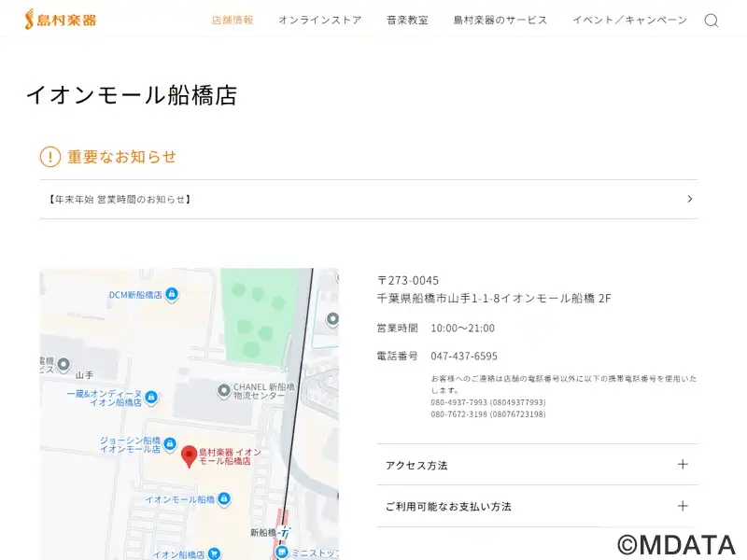Click the phone number 047-437-6595
Image resolution: width=747 pixels, height=560 pixels.
pyautogui.click(x=464, y=357)
